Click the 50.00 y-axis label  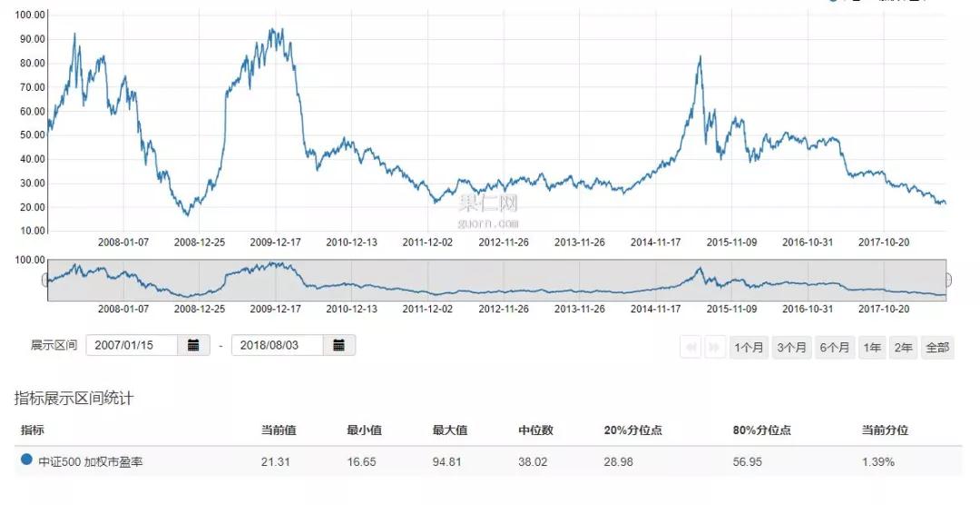point(32,134)
